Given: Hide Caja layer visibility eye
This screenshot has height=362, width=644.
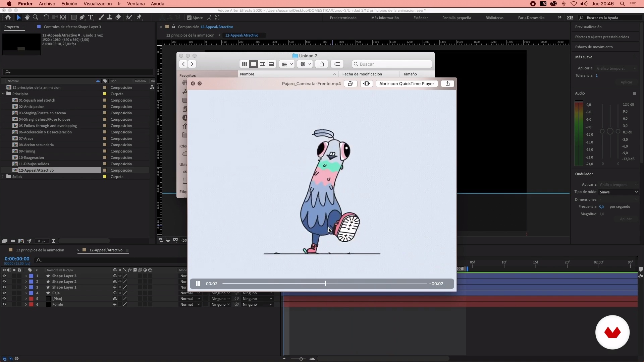Looking at the screenshot, I should (x=4, y=293).
